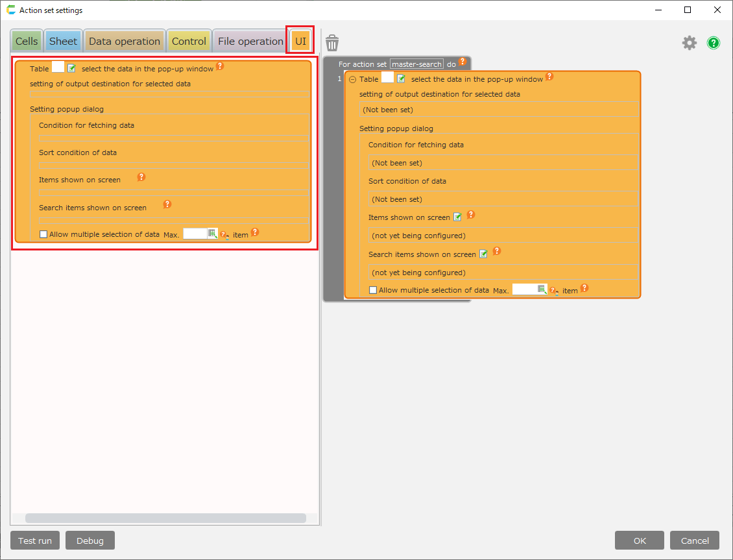Collapse the Table action using the minus control
Screen dimensions: 733x560
(351, 79)
